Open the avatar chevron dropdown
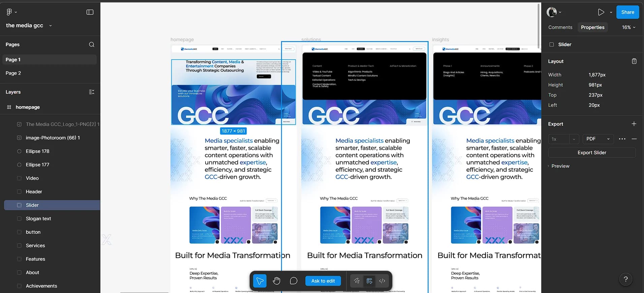This screenshot has width=644, height=293. [560, 12]
